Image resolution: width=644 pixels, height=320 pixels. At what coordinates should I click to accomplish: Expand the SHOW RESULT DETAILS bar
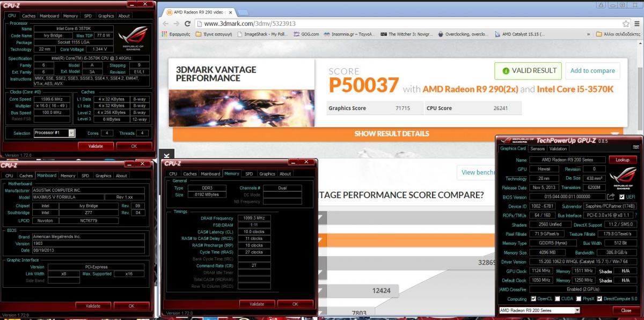point(398,134)
